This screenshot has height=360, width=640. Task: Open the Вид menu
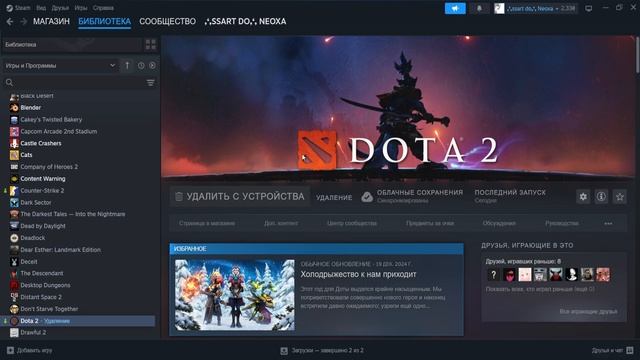click(x=41, y=8)
